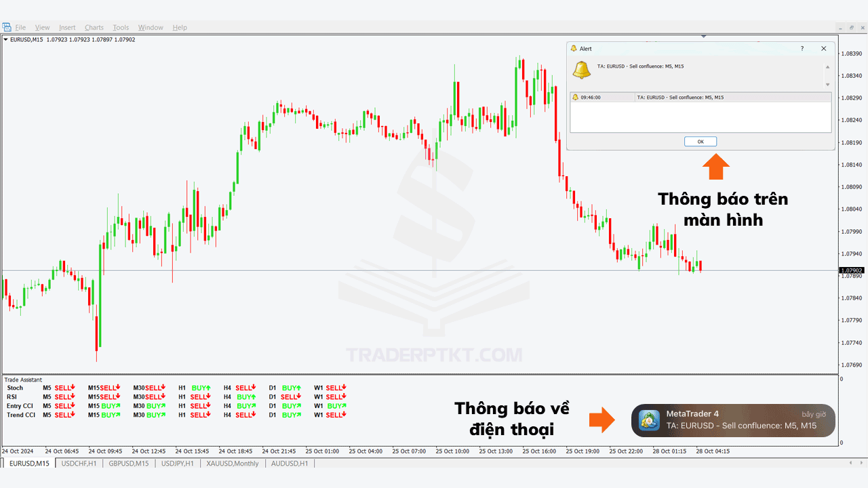The width and height of the screenshot is (868, 488).
Task: Click the 1.07902 current price label
Action: tap(850, 270)
